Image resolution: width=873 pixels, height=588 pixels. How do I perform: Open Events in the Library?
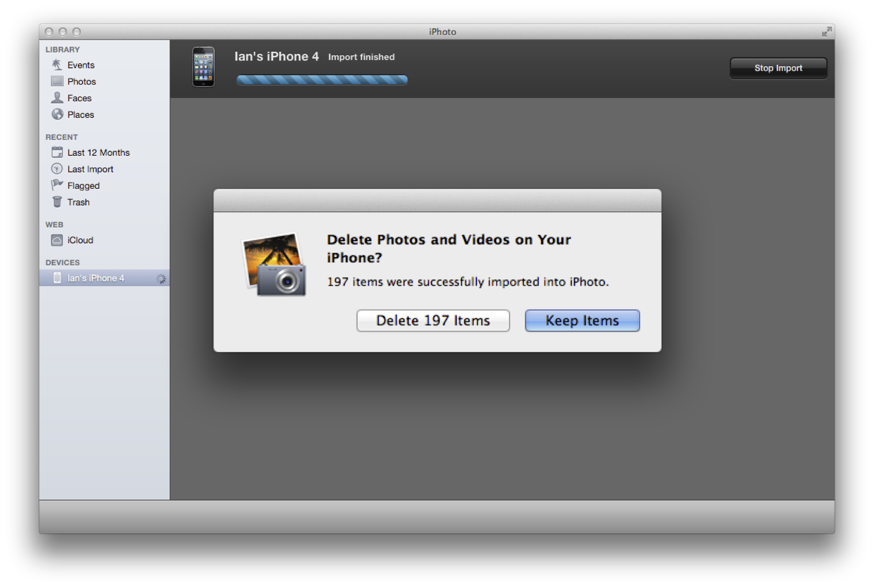tap(104, 65)
